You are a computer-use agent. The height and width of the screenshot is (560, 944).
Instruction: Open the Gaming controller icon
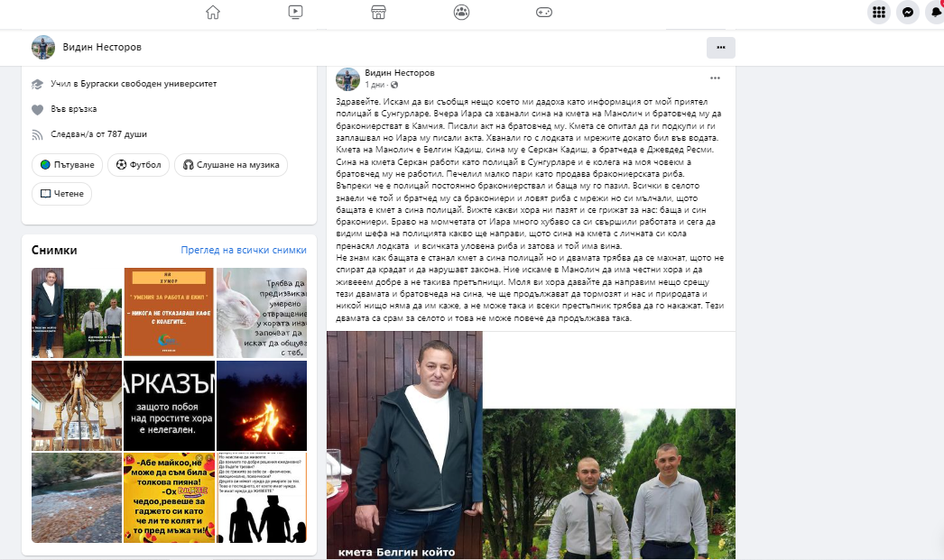pos(544,12)
